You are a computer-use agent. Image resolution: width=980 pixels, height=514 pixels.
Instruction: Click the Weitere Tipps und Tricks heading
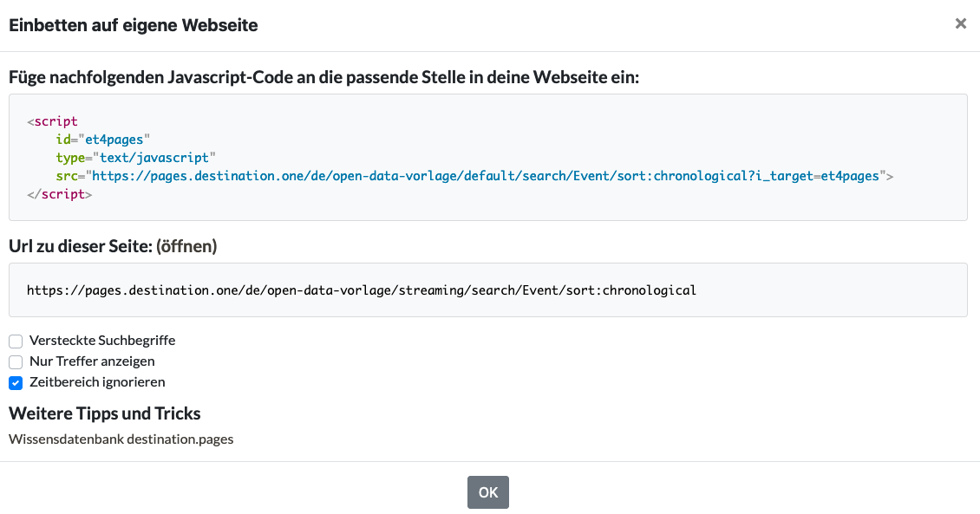[x=104, y=413]
